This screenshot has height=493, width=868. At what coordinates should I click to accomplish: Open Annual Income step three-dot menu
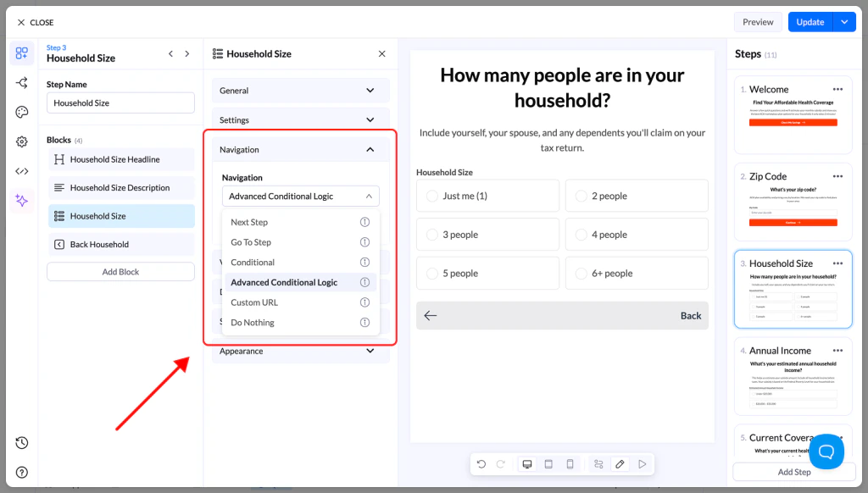point(838,350)
